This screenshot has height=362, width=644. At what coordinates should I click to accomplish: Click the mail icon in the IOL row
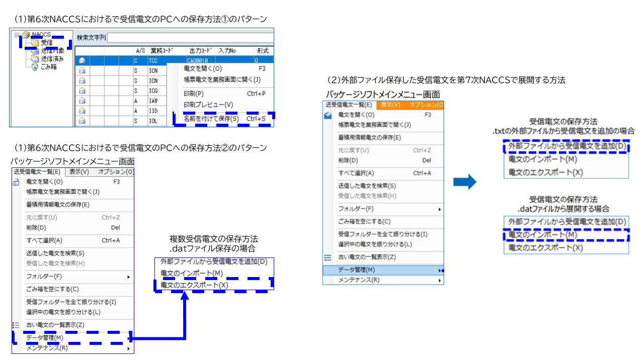(82, 121)
